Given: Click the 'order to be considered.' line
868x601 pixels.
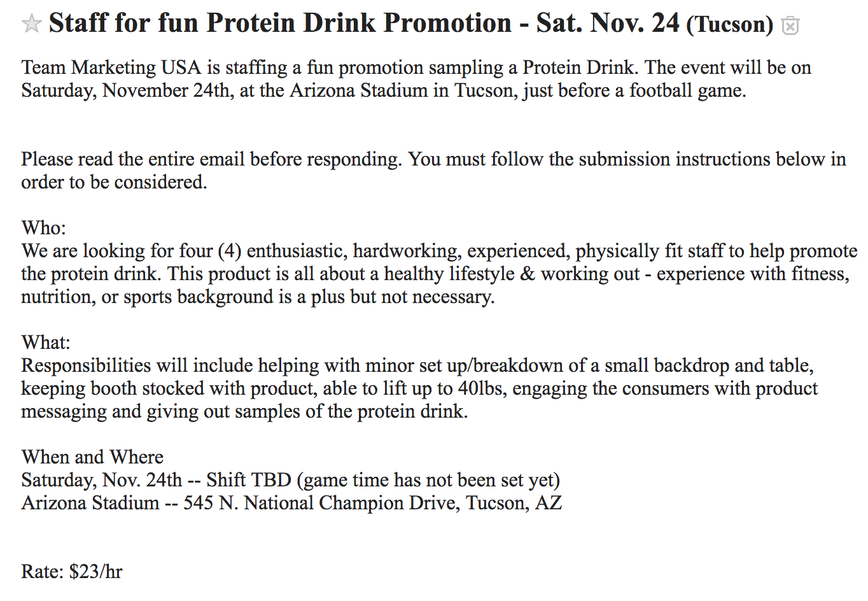Looking at the screenshot, I should point(115,182).
